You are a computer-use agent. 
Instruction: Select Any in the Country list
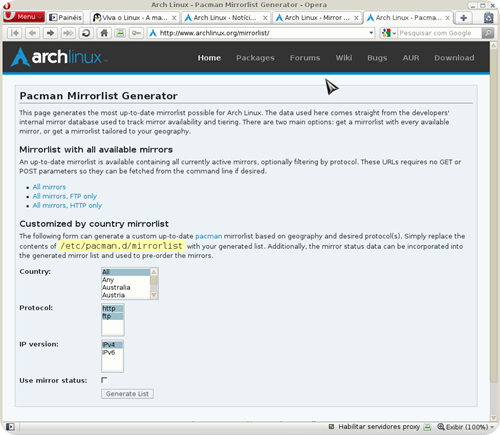coord(126,280)
